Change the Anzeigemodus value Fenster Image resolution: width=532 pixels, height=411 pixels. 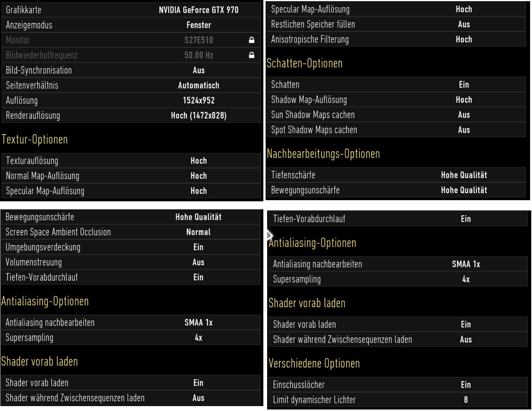click(x=198, y=25)
